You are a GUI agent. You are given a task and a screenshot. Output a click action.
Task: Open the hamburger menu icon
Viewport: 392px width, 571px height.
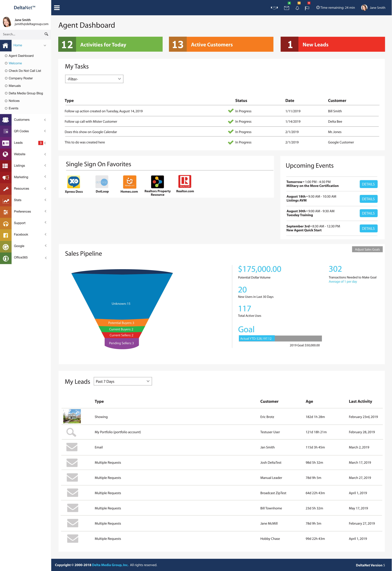(57, 8)
